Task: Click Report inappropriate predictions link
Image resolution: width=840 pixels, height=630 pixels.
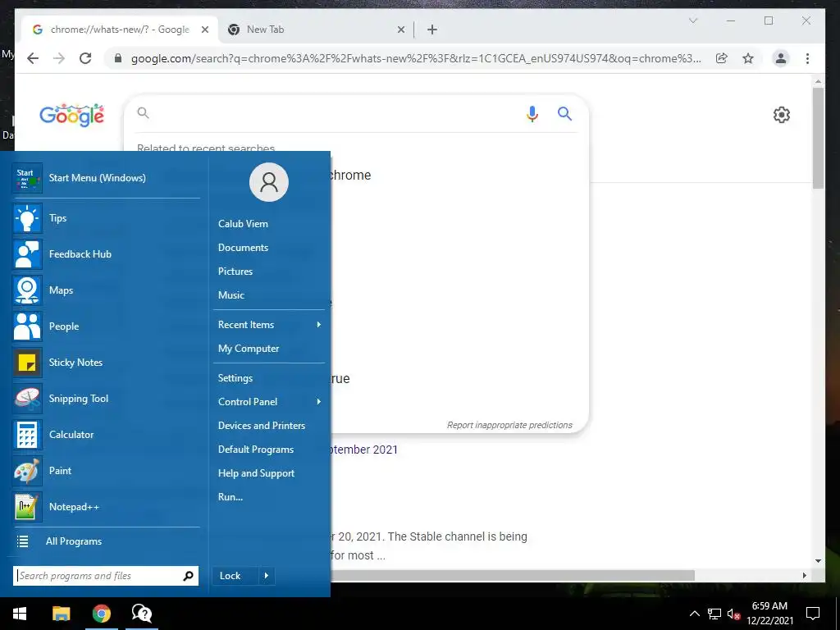Action: (x=509, y=426)
